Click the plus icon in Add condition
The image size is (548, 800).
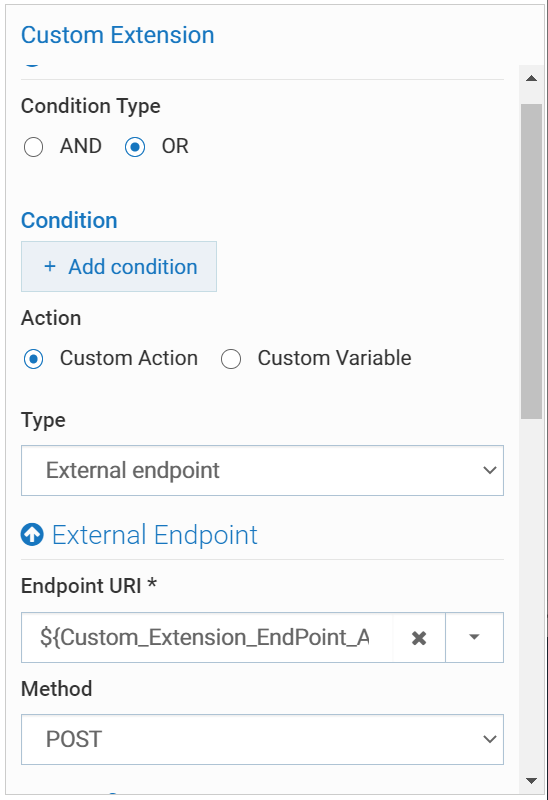(49, 266)
